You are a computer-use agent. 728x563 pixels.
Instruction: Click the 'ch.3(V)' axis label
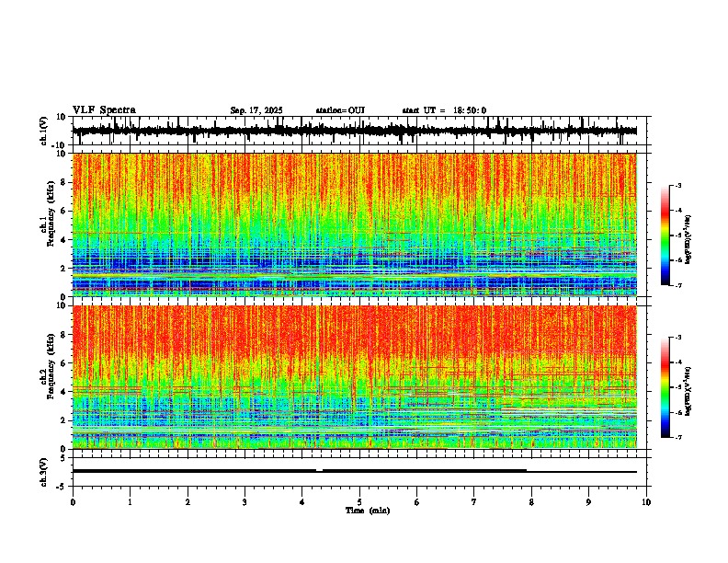pyautogui.click(x=44, y=472)
